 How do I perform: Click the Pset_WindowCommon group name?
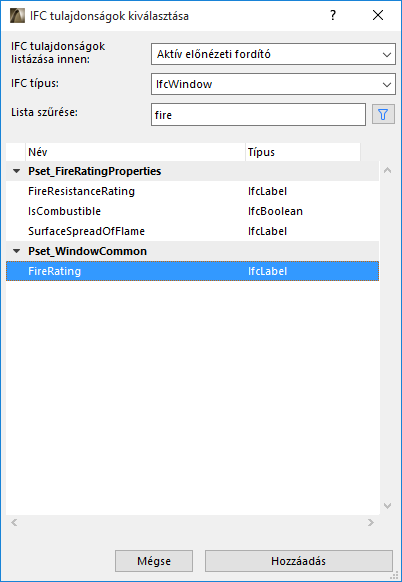[88, 251]
